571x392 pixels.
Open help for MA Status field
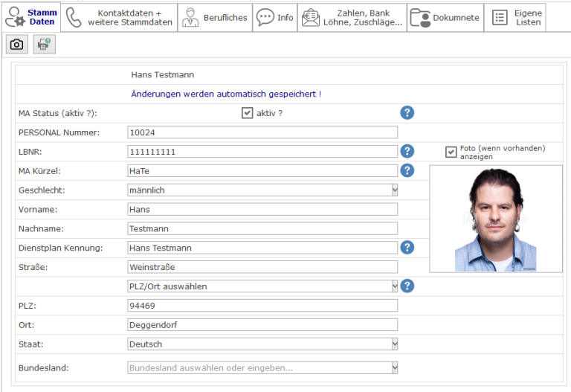coord(407,113)
